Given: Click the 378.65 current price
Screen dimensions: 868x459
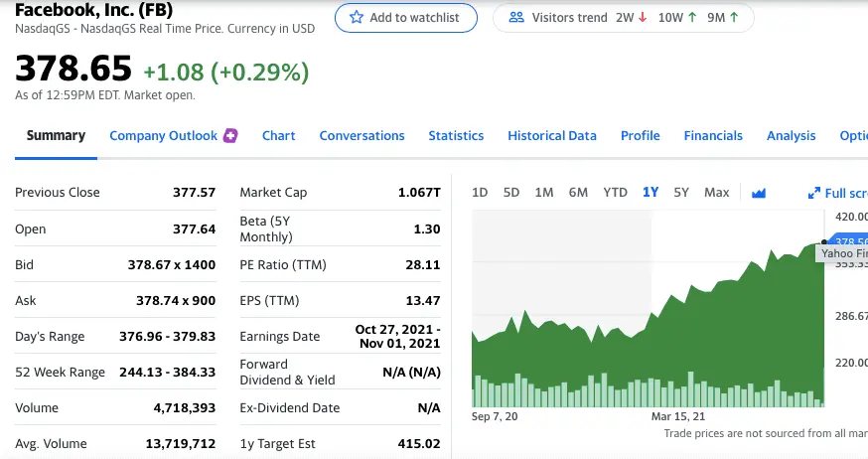Looking at the screenshot, I should pyautogui.click(x=73, y=69).
